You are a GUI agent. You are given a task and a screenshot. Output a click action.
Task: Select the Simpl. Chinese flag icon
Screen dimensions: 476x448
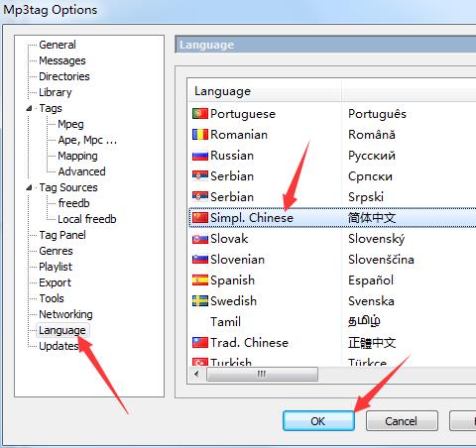200,218
